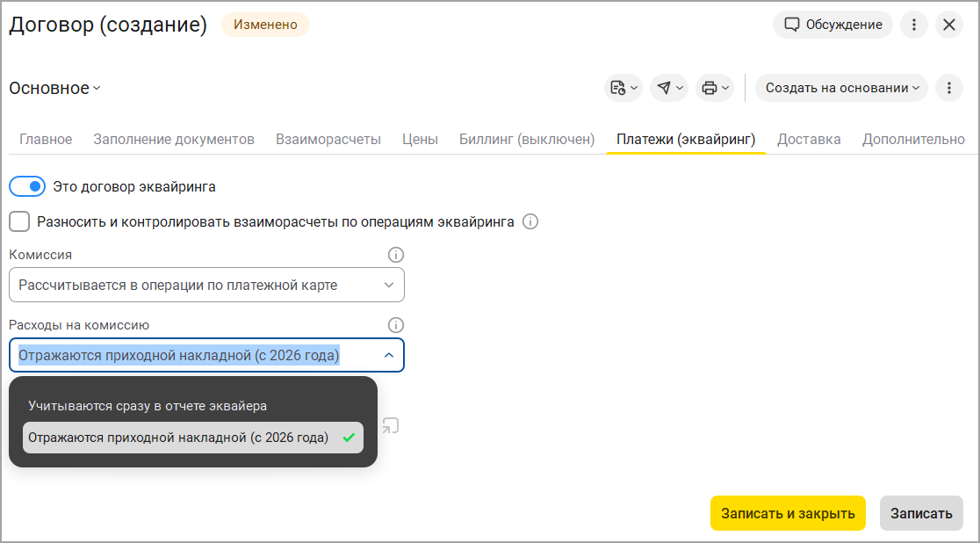Click the open-link icon behind the dropdown list

tap(391, 426)
